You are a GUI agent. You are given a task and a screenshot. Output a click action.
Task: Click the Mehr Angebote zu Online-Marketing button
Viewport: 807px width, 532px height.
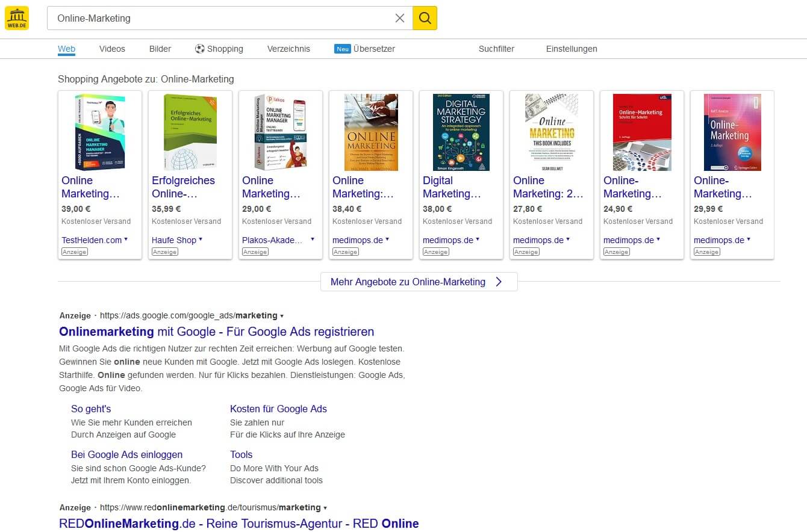click(x=419, y=282)
